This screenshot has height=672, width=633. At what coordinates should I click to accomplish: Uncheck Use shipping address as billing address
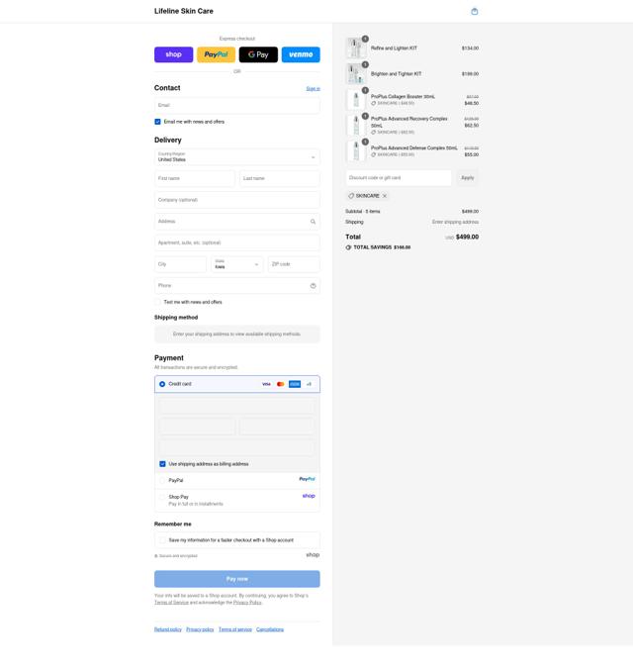[x=162, y=464]
